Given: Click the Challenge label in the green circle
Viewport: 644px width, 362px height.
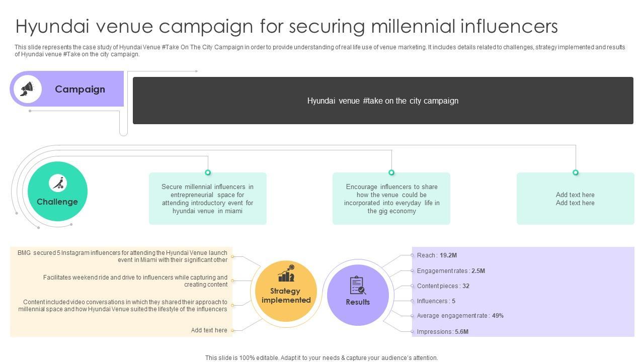Looking at the screenshot, I should tap(57, 202).
